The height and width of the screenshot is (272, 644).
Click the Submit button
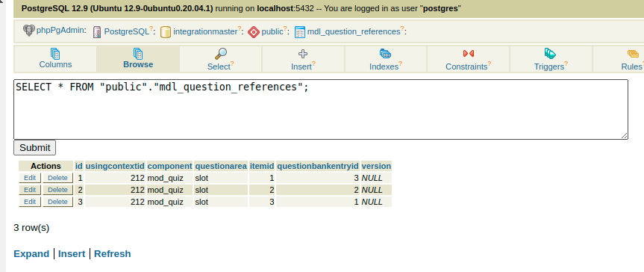[34, 148]
